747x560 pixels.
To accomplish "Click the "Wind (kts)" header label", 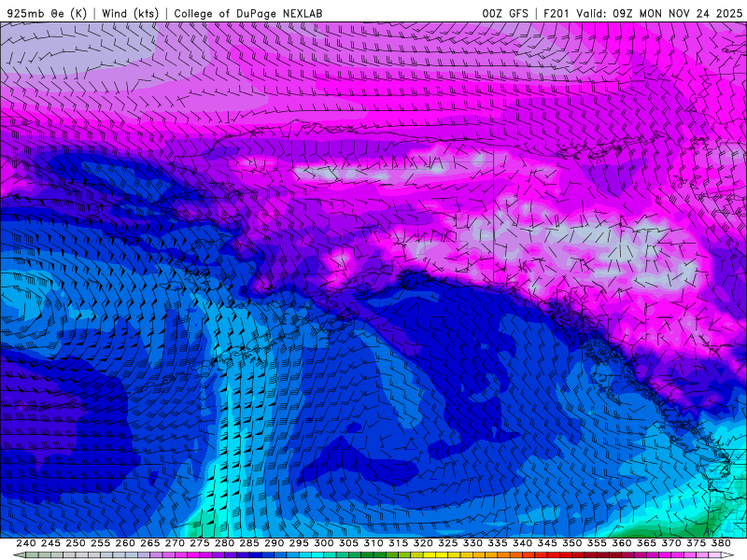I will point(130,13).
